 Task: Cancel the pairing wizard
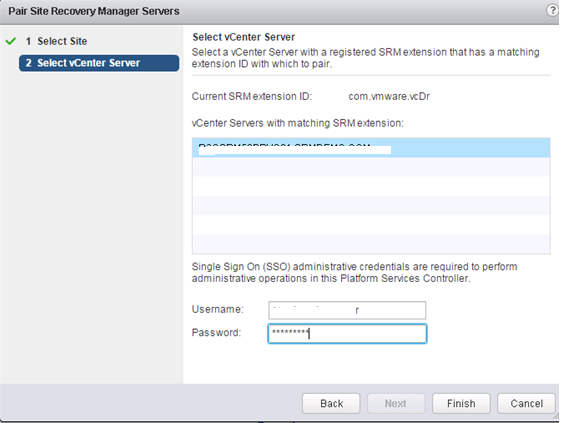click(526, 404)
